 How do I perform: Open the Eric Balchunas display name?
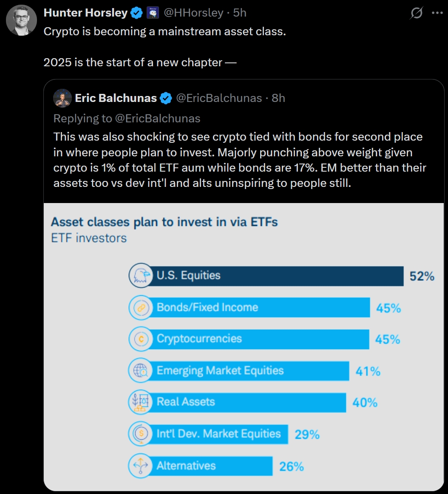tap(116, 99)
